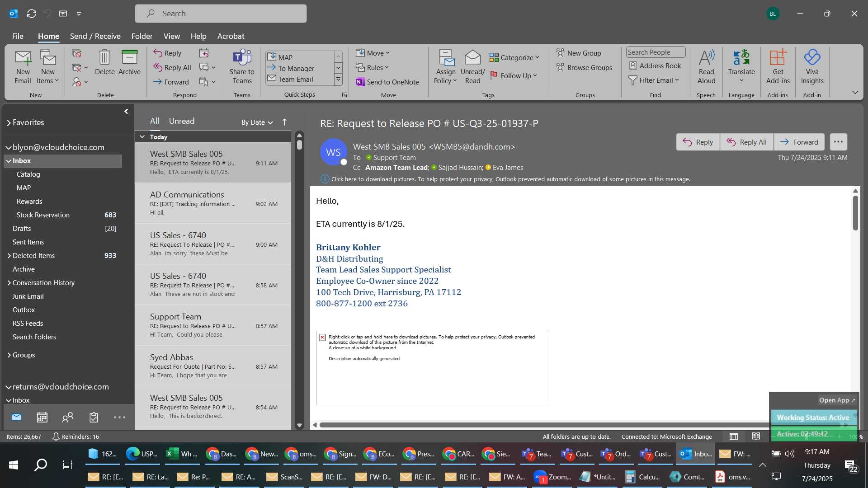Collapse the ribbon with the chevron
This screenshot has width=868, height=488.
tap(855, 93)
